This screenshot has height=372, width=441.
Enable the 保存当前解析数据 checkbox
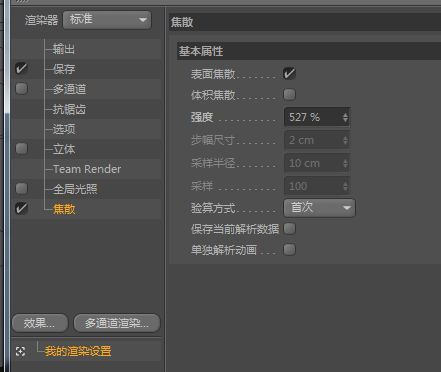click(289, 229)
